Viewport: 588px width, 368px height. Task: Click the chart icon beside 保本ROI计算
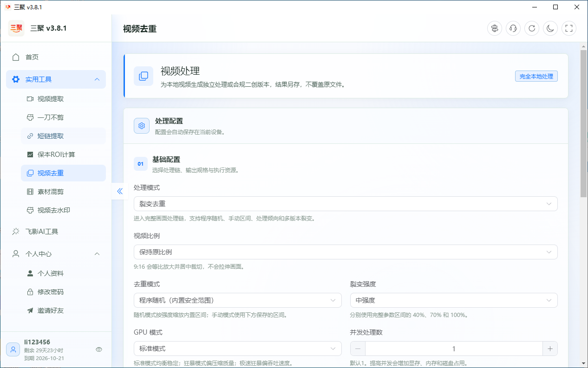(x=30, y=155)
